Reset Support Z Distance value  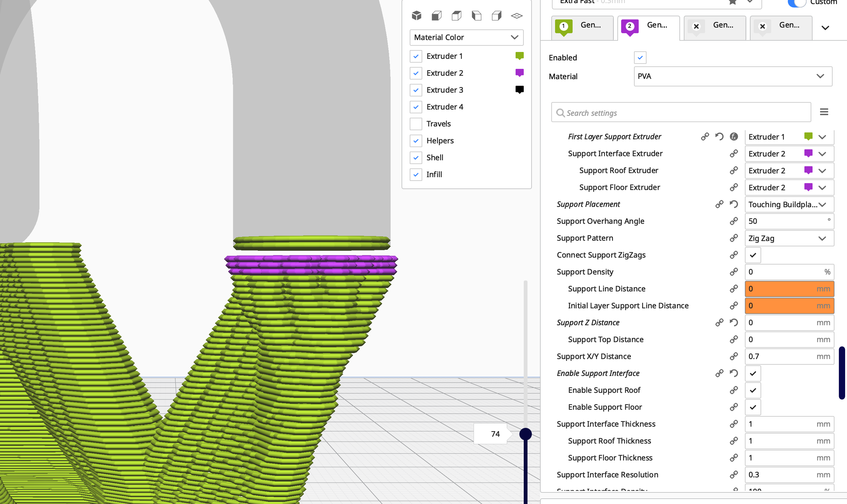pos(734,322)
